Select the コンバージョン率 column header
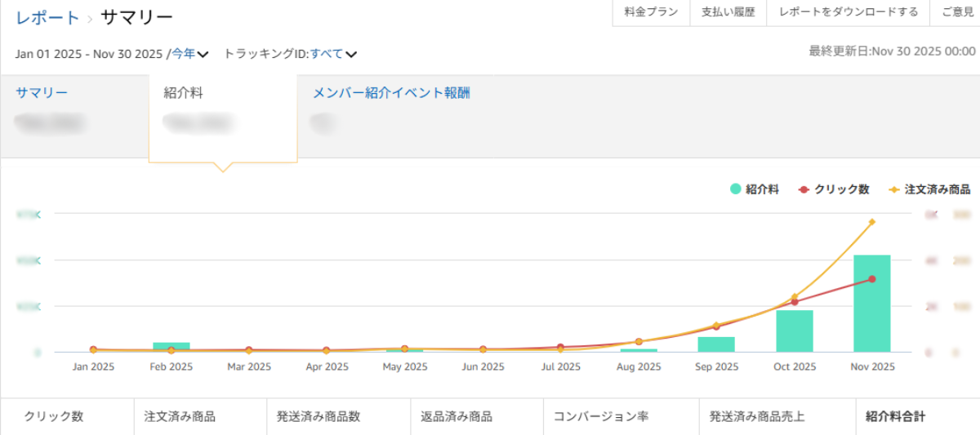The height and width of the screenshot is (435, 980). click(x=601, y=416)
